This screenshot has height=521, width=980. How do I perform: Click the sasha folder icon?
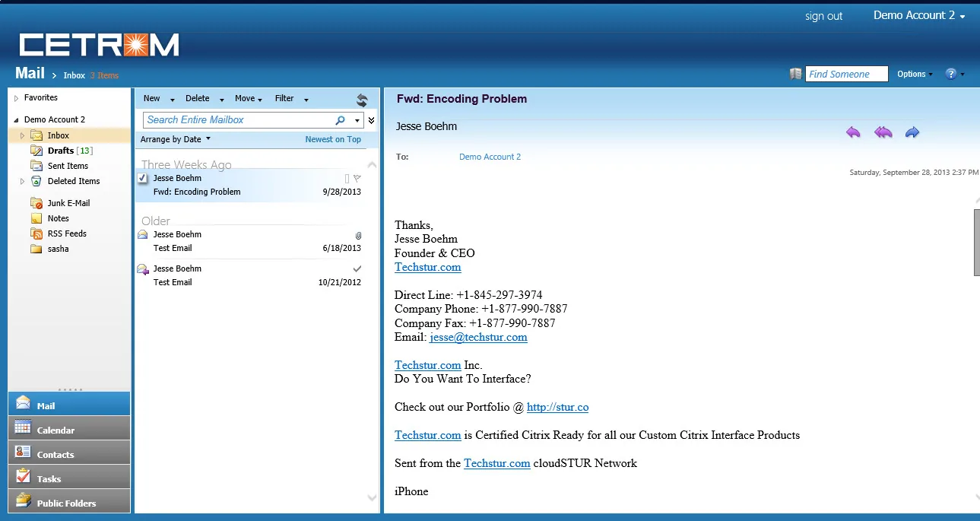point(36,249)
